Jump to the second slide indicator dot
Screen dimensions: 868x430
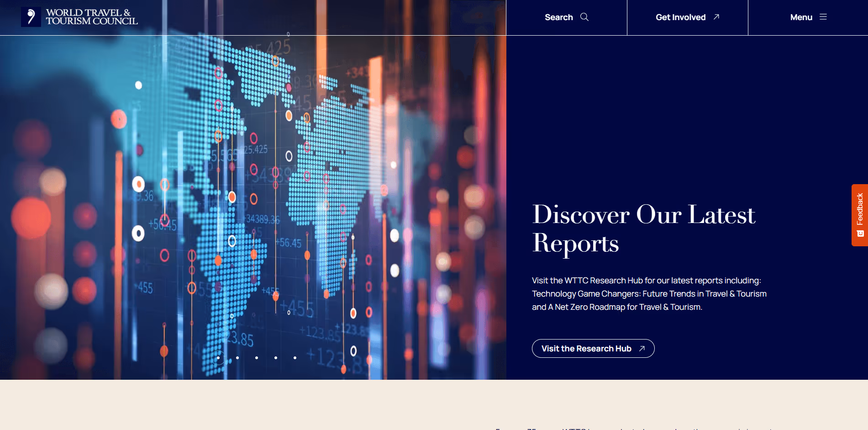point(237,358)
